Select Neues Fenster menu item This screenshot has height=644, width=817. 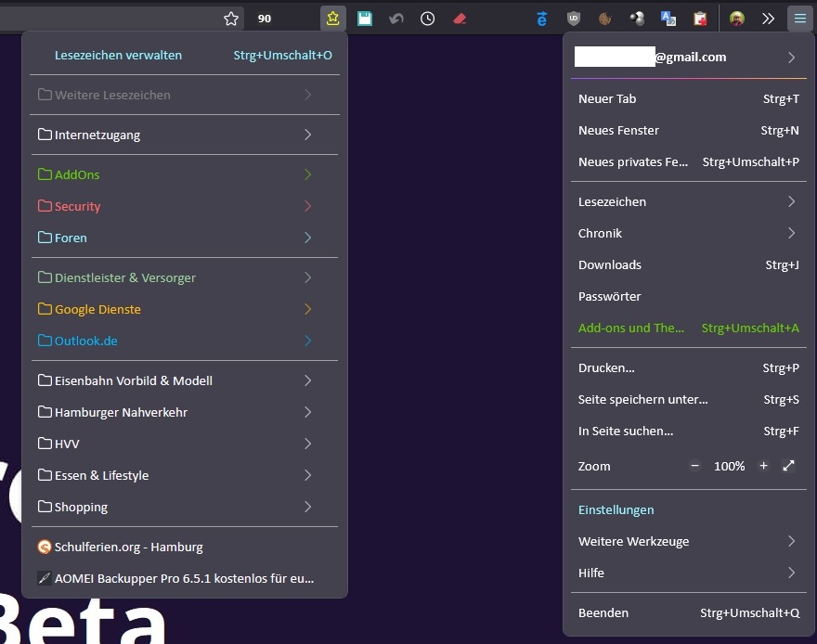pyautogui.click(x=688, y=130)
